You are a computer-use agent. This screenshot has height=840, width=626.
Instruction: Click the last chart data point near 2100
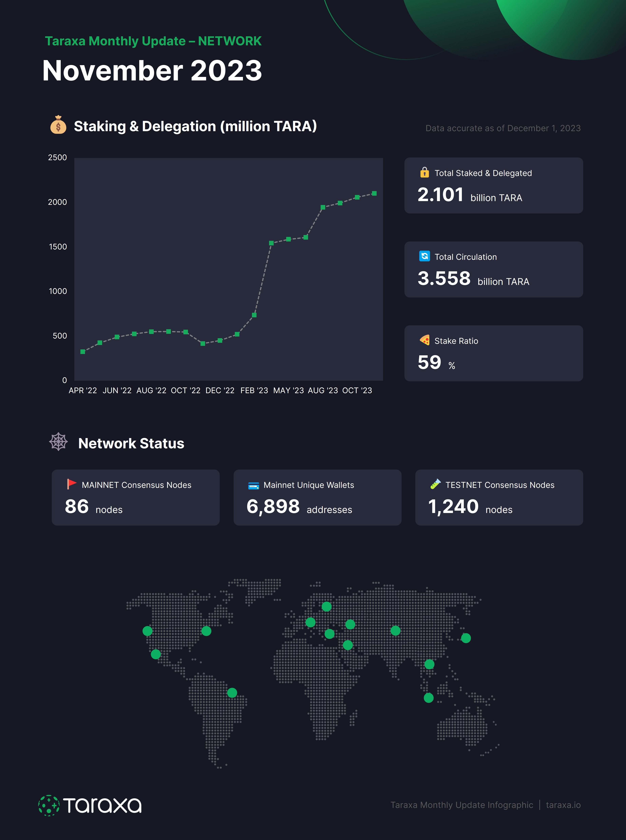[374, 193]
